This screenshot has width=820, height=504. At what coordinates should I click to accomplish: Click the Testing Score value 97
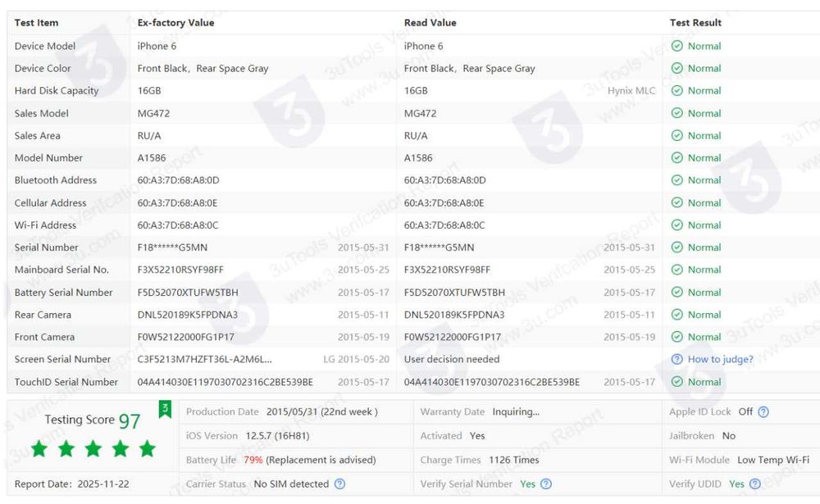point(130,421)
